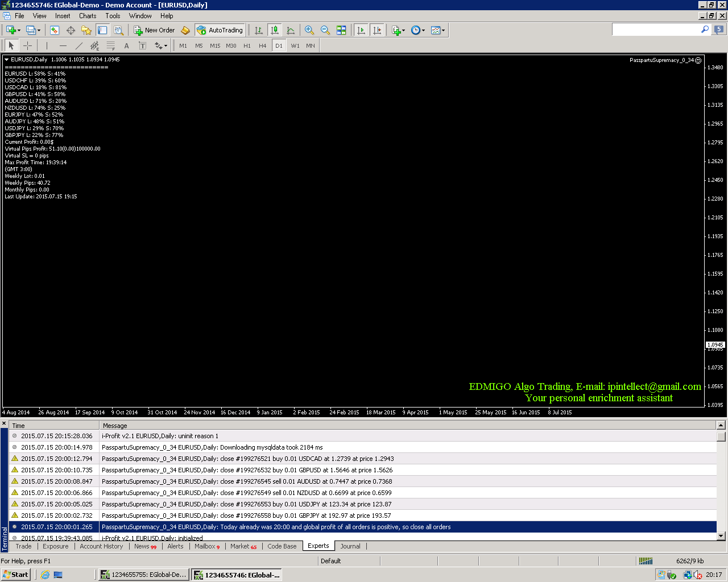Open the Profiles tool
The width and height of the screenshot is (728, 582).
point(31,30)
